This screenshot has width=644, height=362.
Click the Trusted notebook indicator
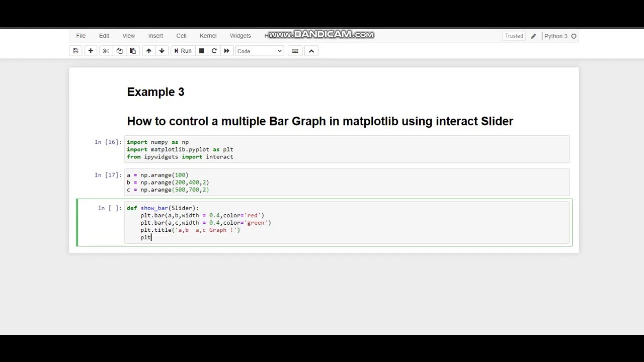(x=514, y=36)
